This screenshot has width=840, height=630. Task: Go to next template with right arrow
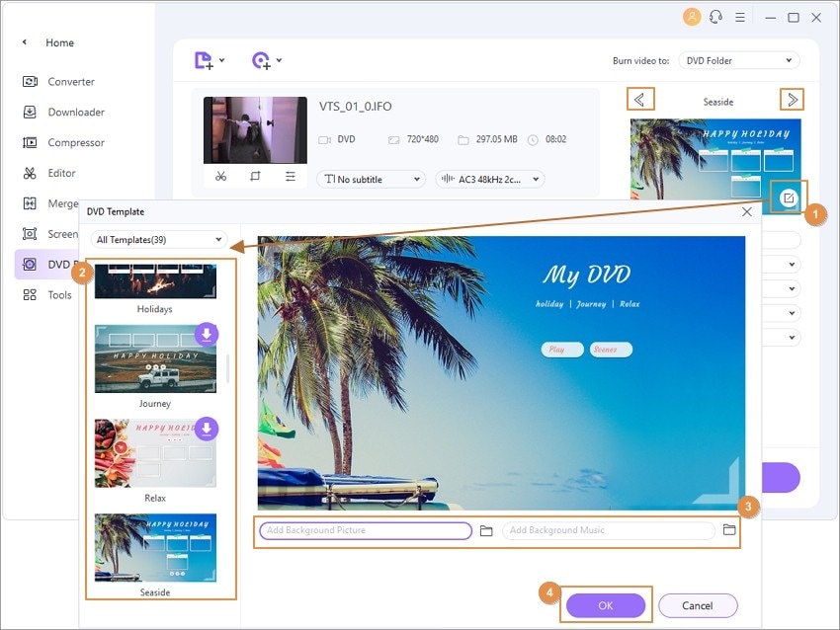click(x=793, y=100)
